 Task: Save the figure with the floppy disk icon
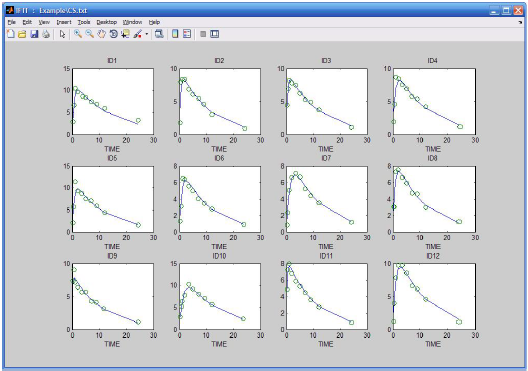tap(34, 34)
